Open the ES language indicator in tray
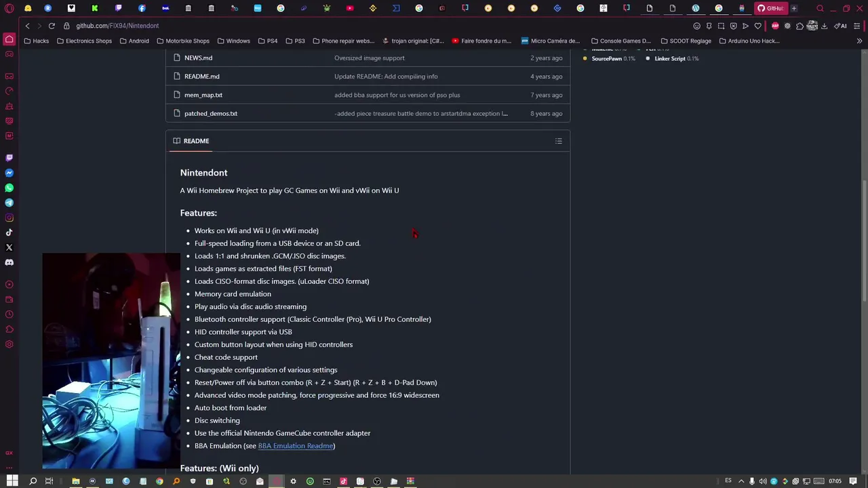 [728, 481]
